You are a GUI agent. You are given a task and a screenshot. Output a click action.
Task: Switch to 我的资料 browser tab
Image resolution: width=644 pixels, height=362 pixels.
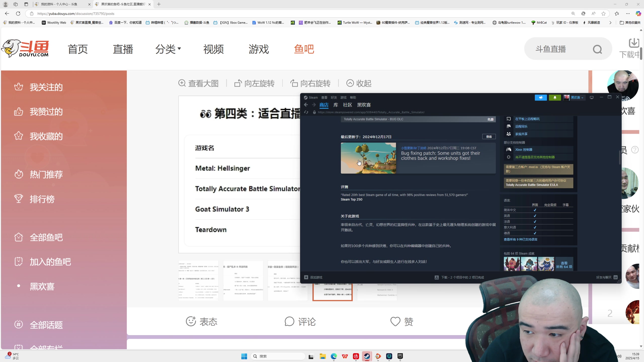point(62,4)
